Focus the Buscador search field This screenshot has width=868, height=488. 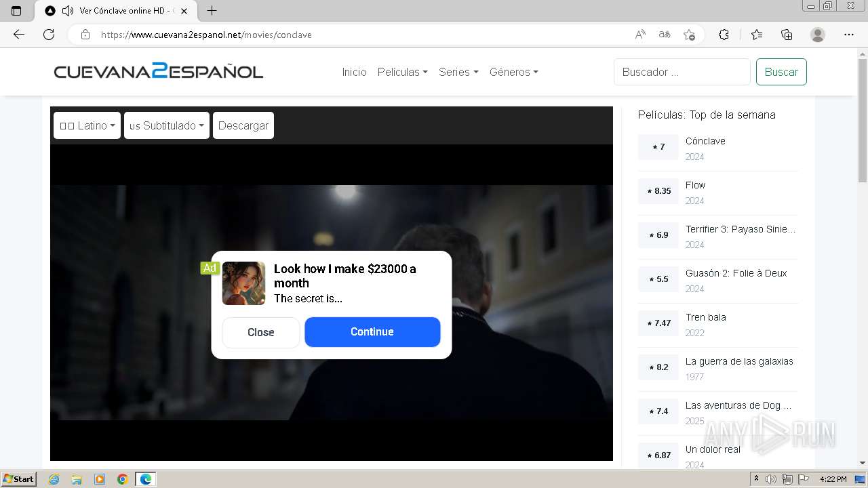click(x=682, y=72)
